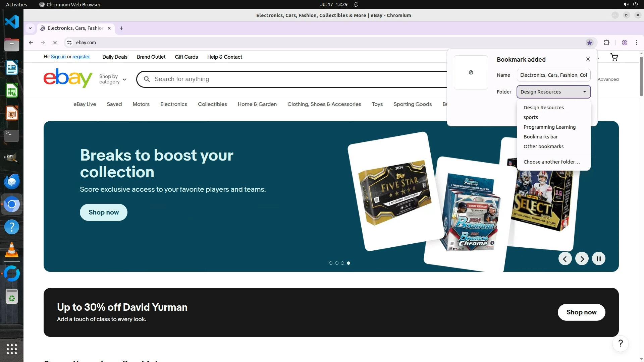The image size is (644, 362).
Task: Select the first carousel dot indicator
Action: point(331,263)
